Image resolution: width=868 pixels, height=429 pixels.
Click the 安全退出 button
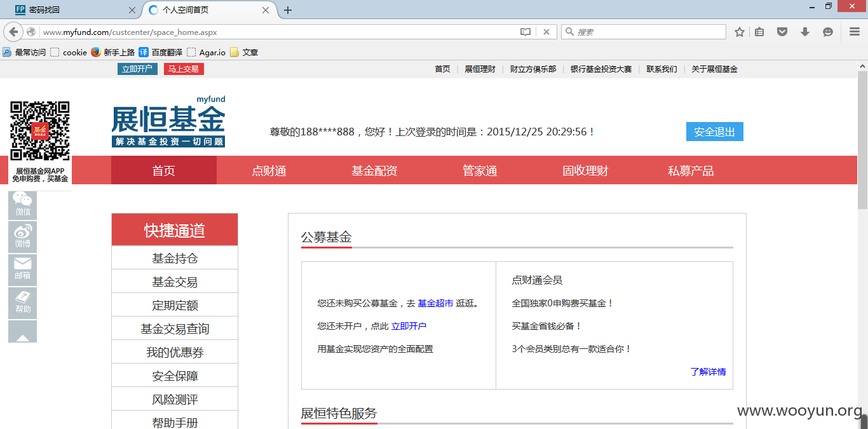click(714, 132)
